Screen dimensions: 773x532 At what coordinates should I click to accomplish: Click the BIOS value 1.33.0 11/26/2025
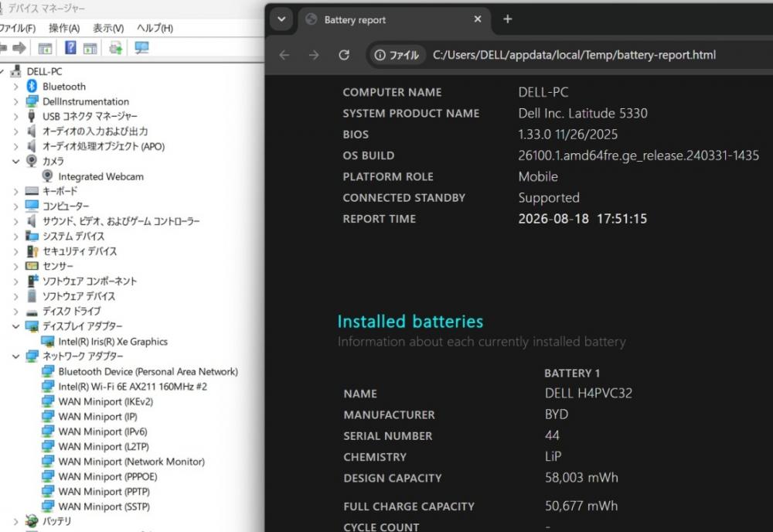568,135
